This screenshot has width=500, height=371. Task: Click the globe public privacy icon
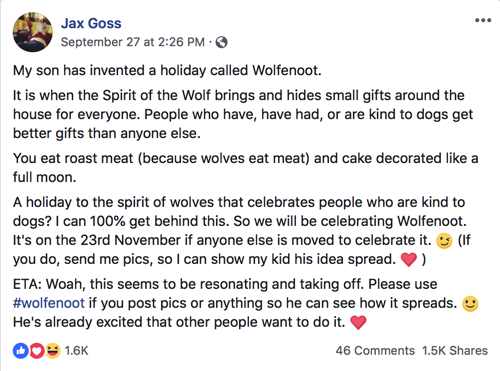point(222,42)
